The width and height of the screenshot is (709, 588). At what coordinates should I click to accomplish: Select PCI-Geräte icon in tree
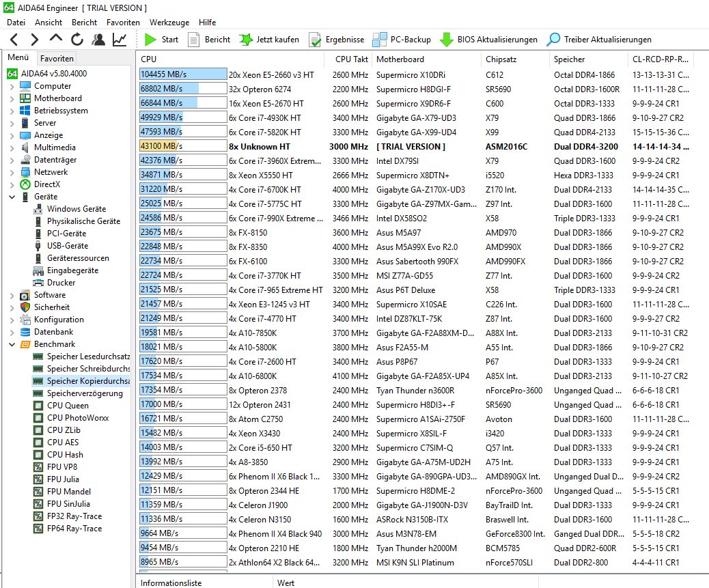pyautogui.click(x=38, y=233)
